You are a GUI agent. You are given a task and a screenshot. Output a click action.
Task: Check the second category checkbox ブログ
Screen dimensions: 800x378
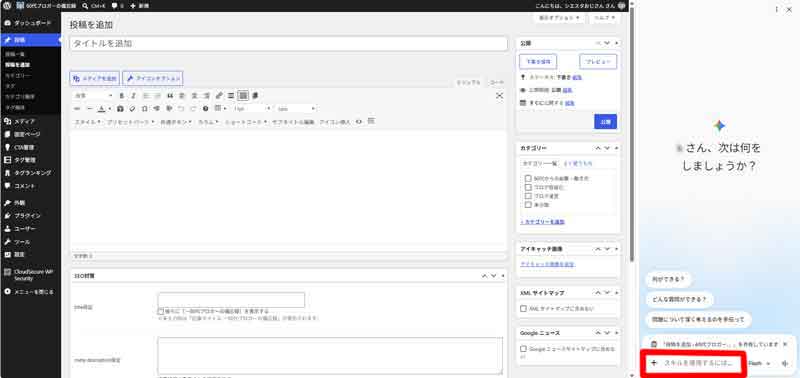(528, 187)
